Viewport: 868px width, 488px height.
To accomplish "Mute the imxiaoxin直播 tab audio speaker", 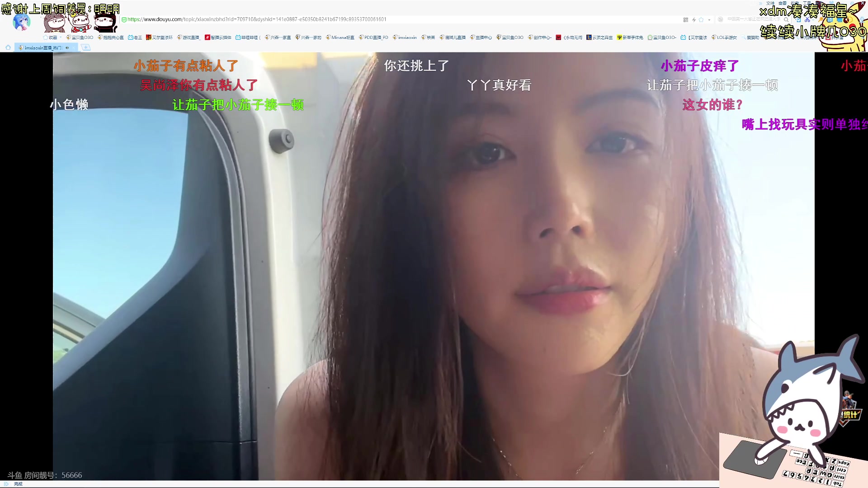I will (x=67, y=47).
